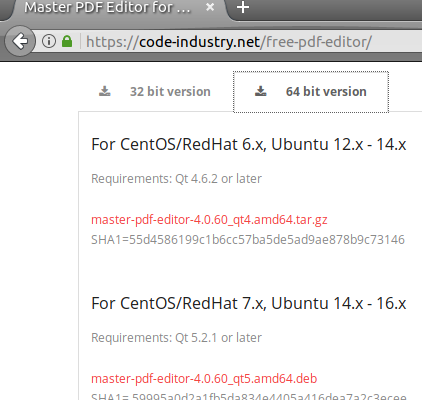Click the green padlock security icon
Image resolution: width=422 pixels, height=400 pixels.
pos(67,41)
